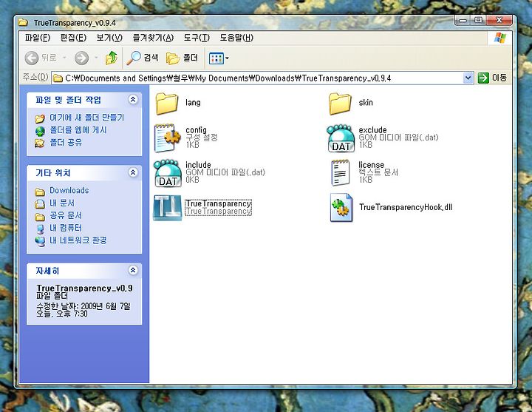The image size is (532, 412).
Task: Open the lang folder icon
Action: pos(167,104)
